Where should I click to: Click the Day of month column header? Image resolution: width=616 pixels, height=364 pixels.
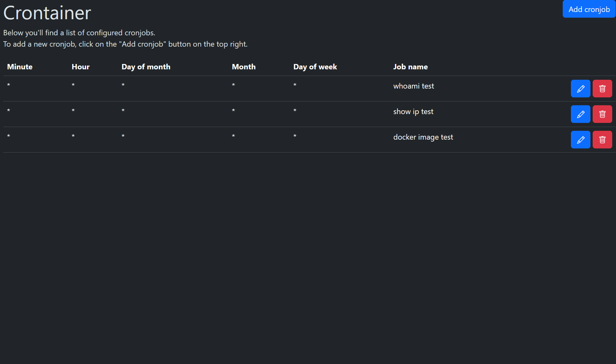pos(146,67)
